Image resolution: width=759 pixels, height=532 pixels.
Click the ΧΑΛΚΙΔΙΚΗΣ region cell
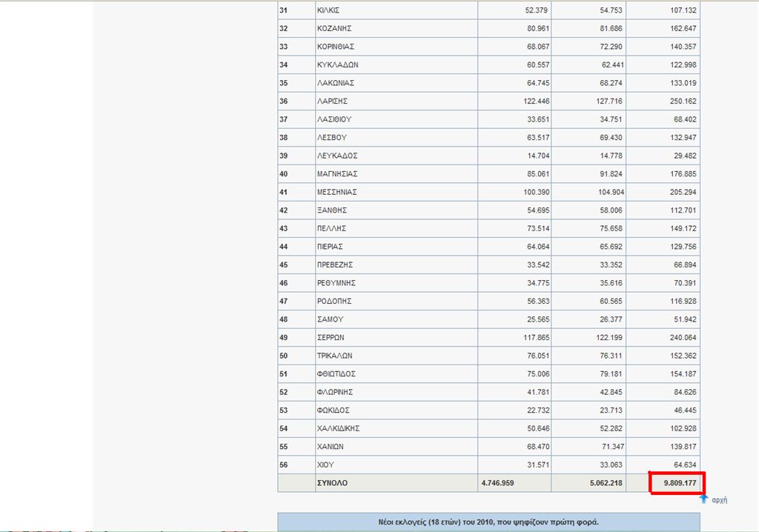[x=340, y=428]
